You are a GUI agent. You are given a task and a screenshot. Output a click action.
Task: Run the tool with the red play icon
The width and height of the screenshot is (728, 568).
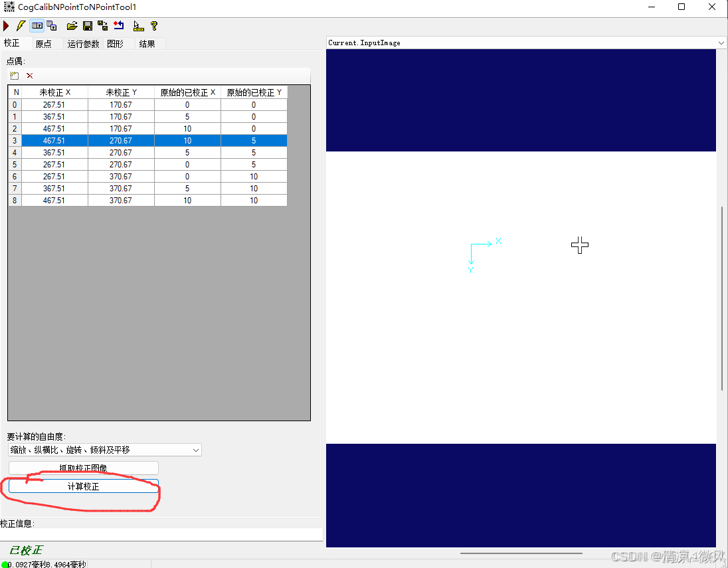click(x=6, y=25)
